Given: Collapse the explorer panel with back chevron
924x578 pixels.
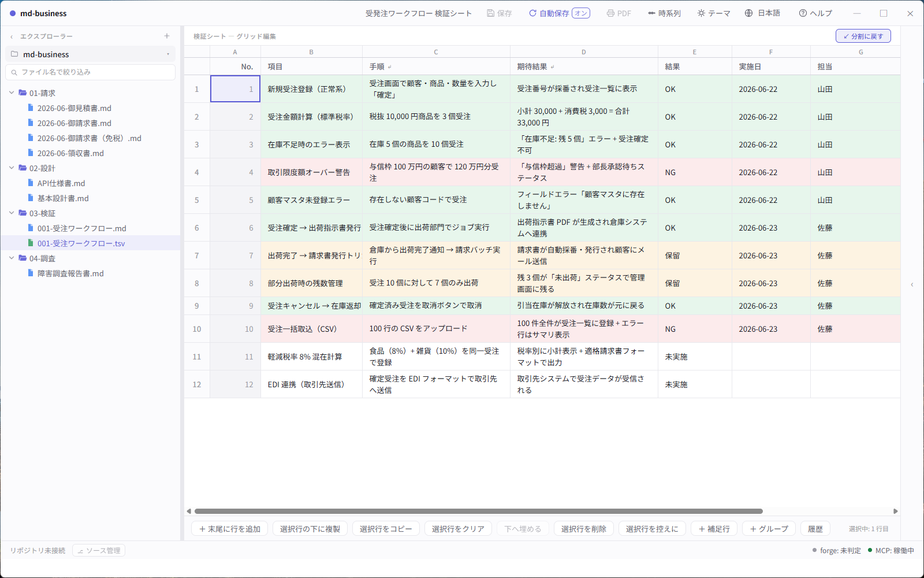Looking at the screenshot, I should (12, 36).
